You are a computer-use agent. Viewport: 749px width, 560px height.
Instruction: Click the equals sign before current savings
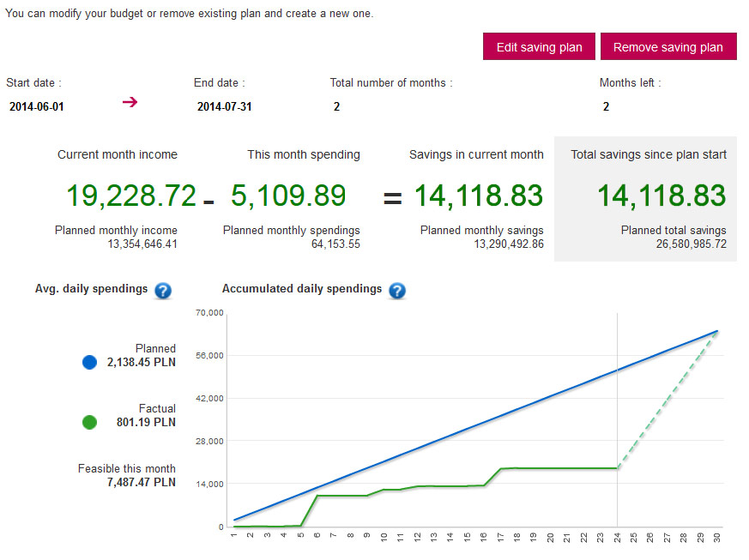pyautogui.click(x=392, y=197)
